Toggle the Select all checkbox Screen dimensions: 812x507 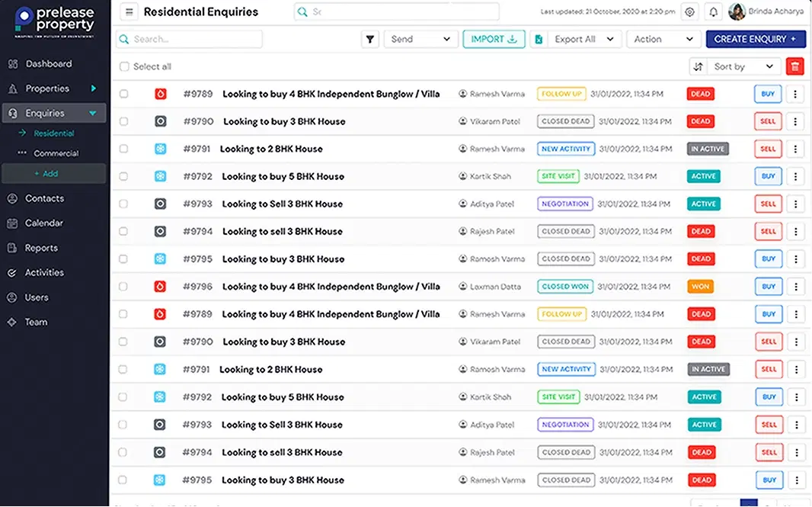click(124, 67)
